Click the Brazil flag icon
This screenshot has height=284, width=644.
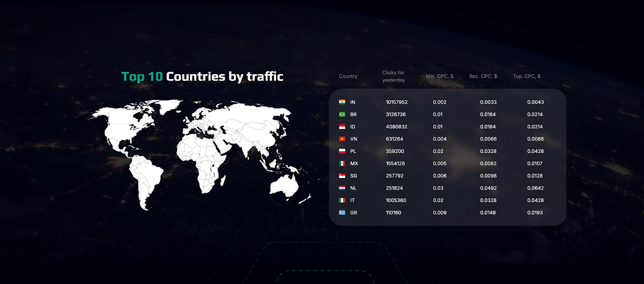pyautogui.click(x=342, y=114)
